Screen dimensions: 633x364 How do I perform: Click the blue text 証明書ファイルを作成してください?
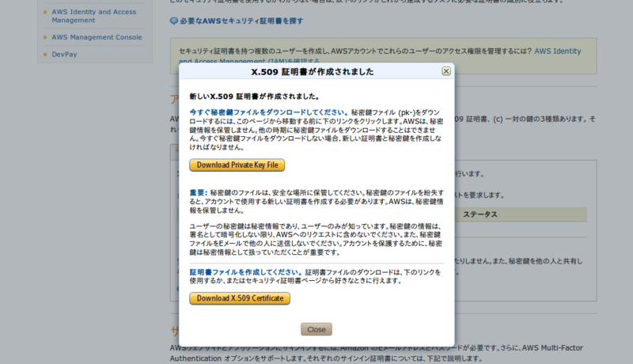tap(244, 272)
